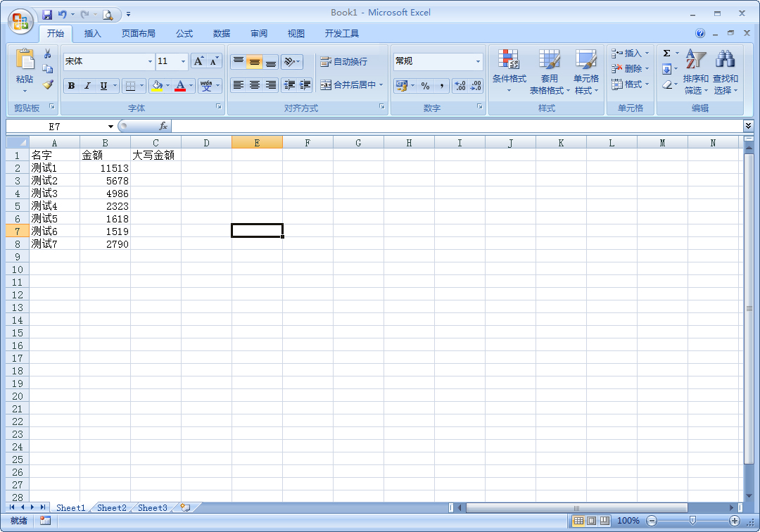The width and height of the screenshot is (760, 532).
Task: Toggle 自动换行 wrap text
Action: (343, 61)
